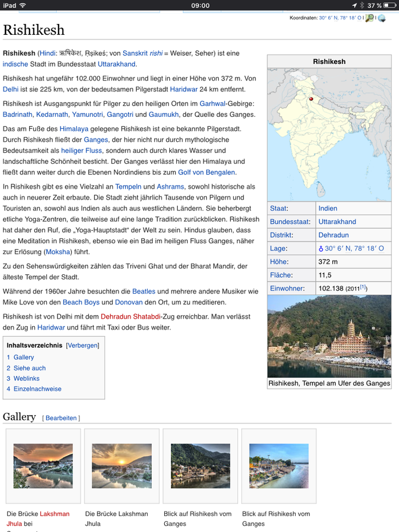The image size is (399, 532).
Task: Open the temple on Ganges riverbank photo
Action: click(329, 336)
